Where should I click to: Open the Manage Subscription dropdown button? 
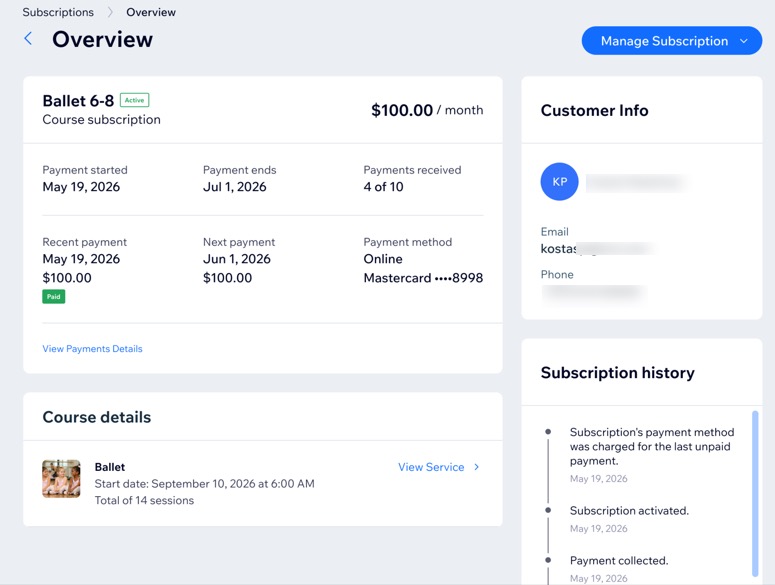(x=672, y=41)
